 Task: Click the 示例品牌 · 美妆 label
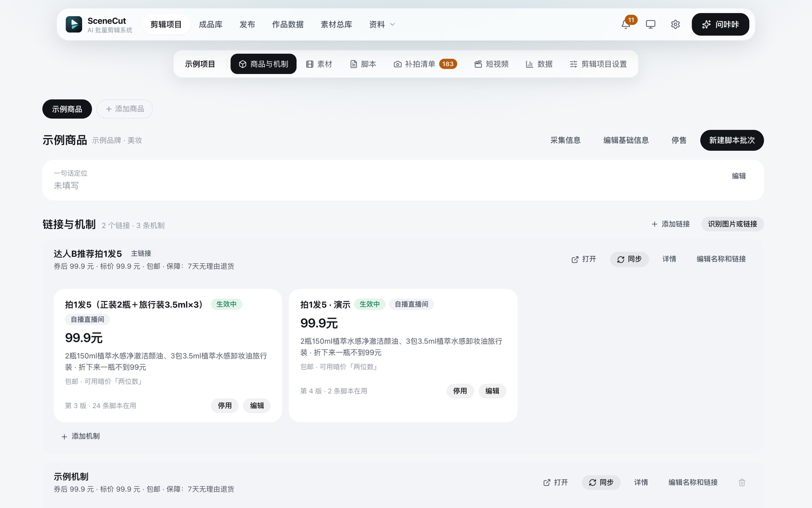coord(117,140)
